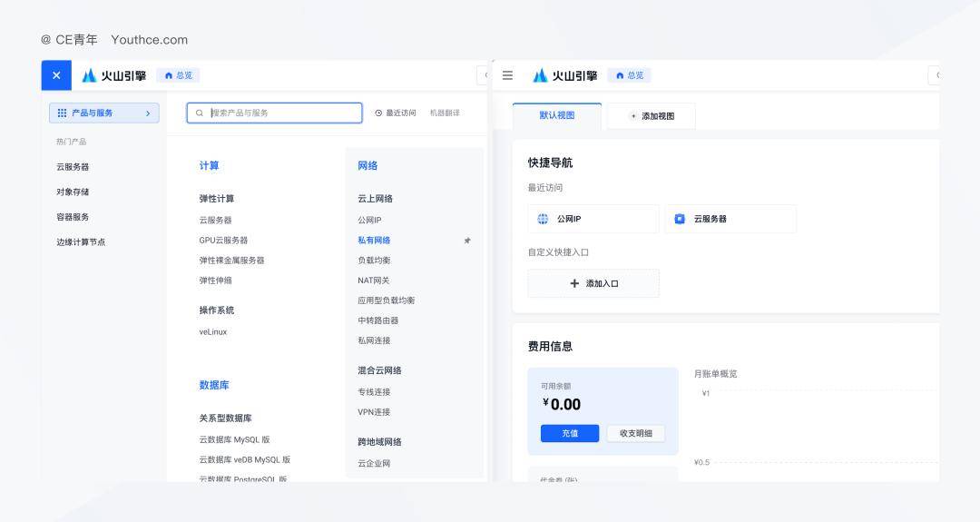The image size is (980, 522).
Task: Open VPN连接
Action: coord(374,412)
